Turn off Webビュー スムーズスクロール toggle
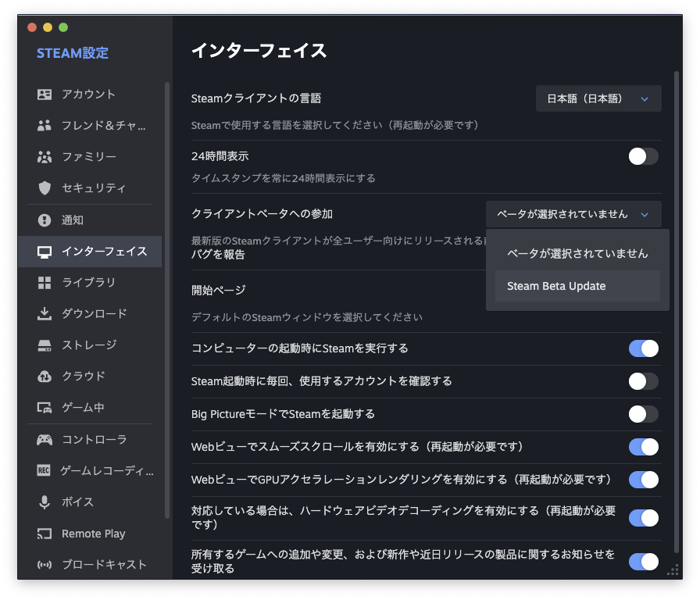The width and height of the screenshot is (700, 600). click(x=643, y=447)
